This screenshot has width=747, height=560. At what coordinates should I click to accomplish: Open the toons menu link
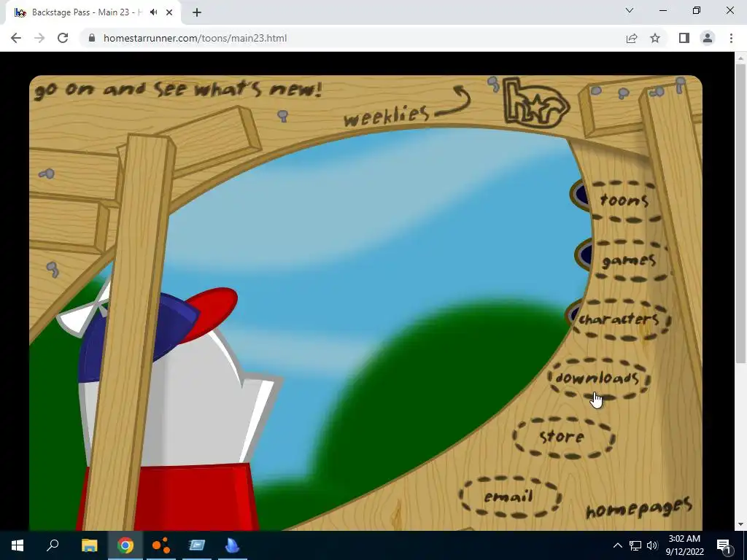[624, 201]
